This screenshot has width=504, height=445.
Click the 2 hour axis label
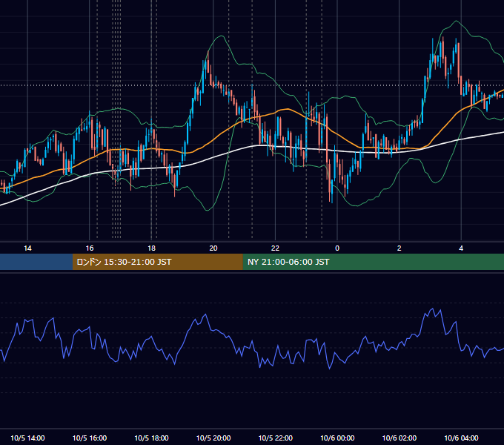[x=399, y=248]
